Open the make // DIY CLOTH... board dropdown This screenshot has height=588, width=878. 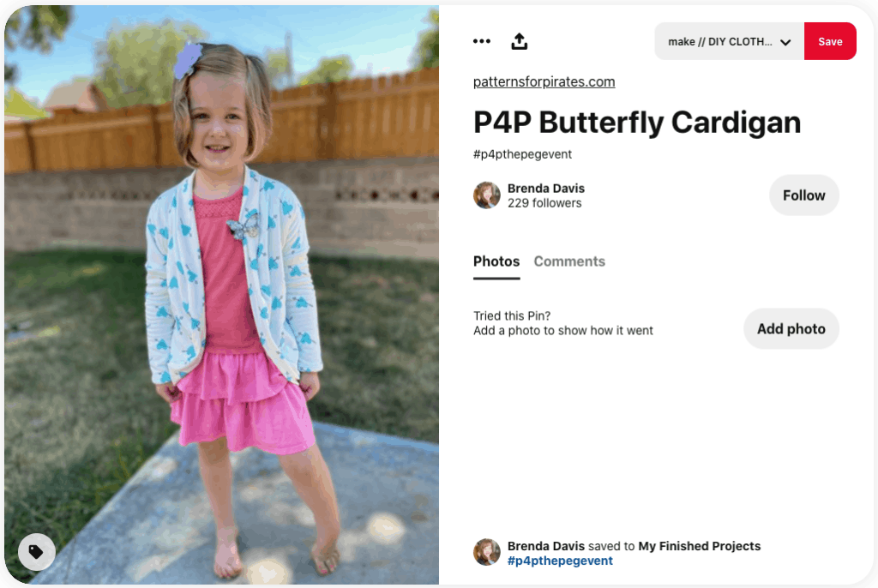pyautogui.click(x=729, y=41)
